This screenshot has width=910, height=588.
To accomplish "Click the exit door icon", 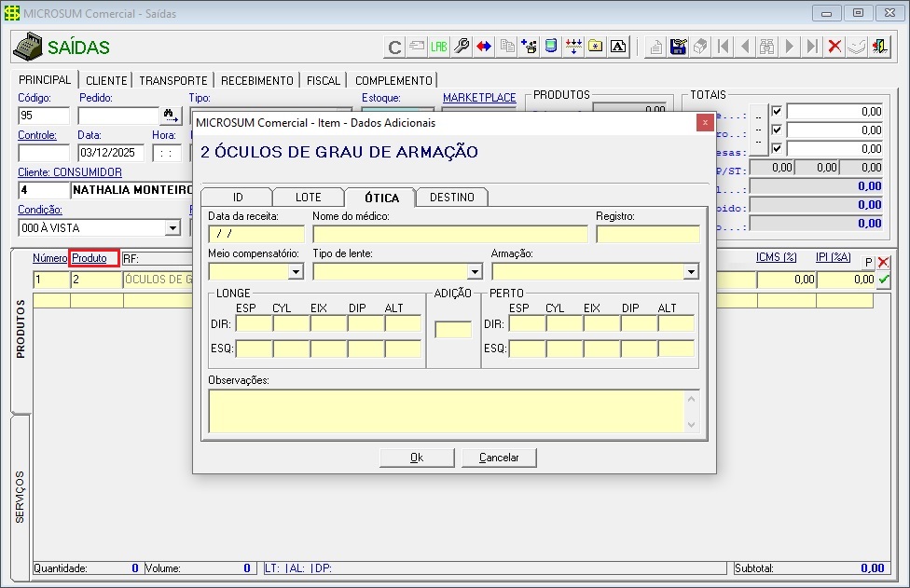I will 879,46.
